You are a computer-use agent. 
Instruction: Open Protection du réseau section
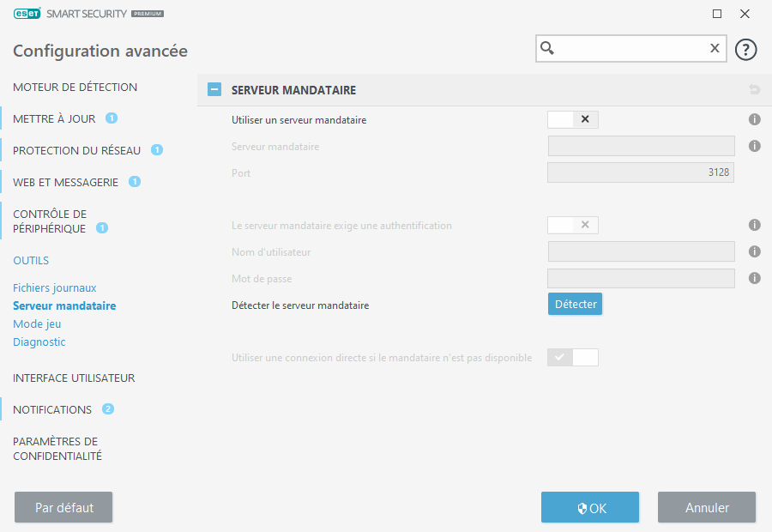pyautogui.click(x=77, y=150)
